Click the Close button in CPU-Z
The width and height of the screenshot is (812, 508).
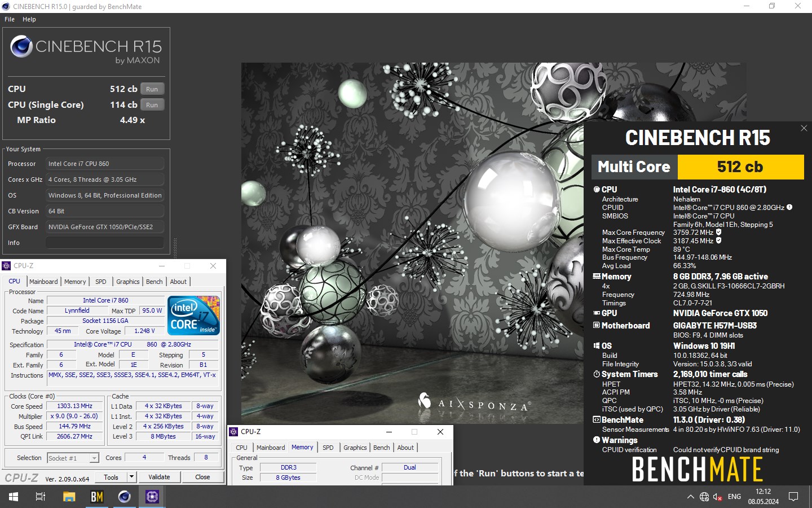202,477
